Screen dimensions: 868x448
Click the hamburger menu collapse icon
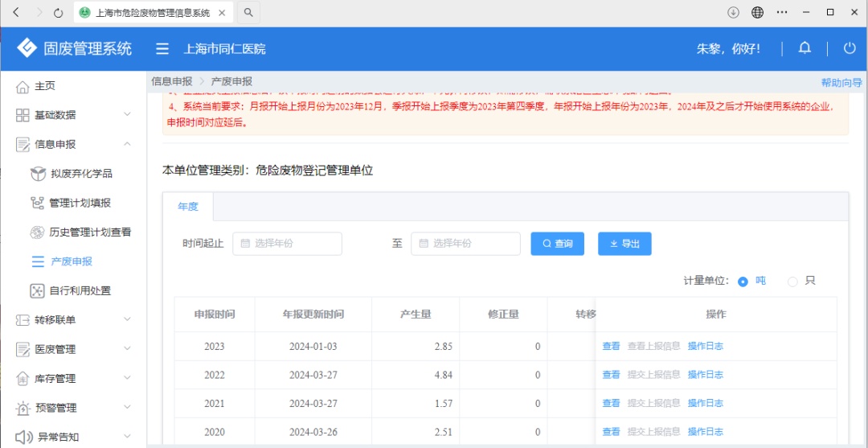(x=162, y=49)
